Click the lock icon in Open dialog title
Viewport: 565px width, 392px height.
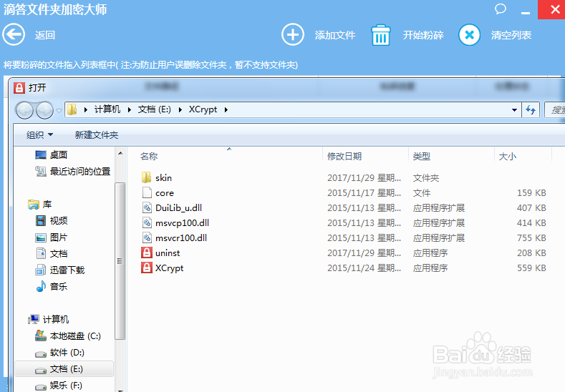click(19, 87)
